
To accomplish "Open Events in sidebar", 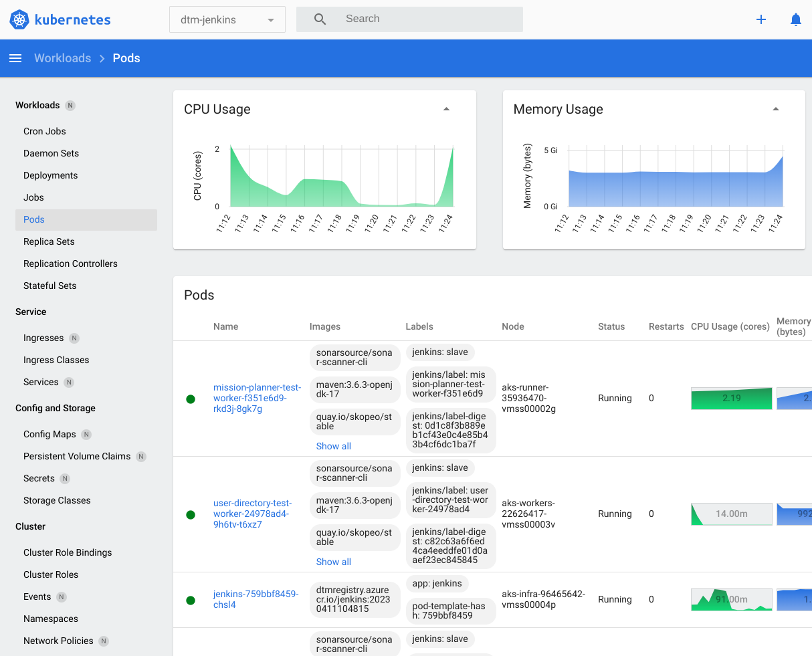I will [37, 596].
